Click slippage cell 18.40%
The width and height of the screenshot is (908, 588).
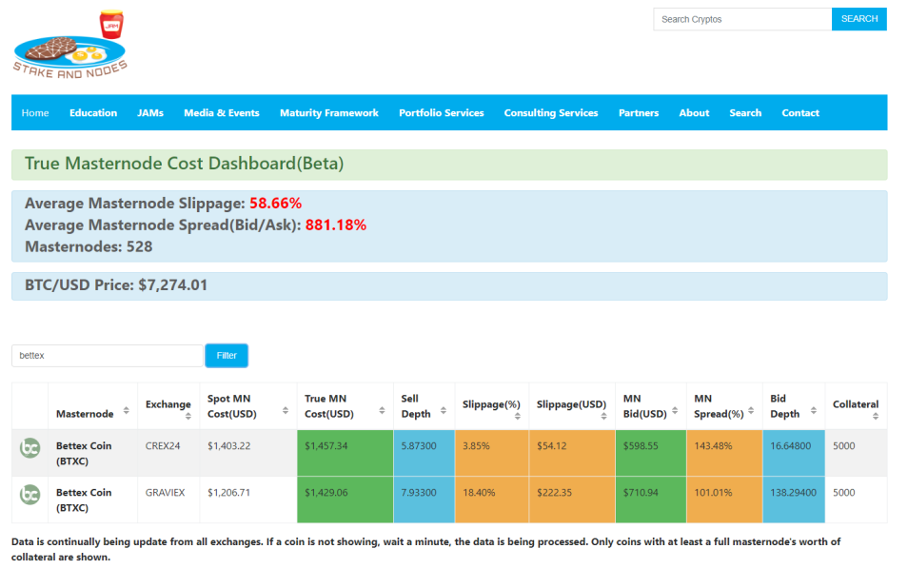coord(492,500)
